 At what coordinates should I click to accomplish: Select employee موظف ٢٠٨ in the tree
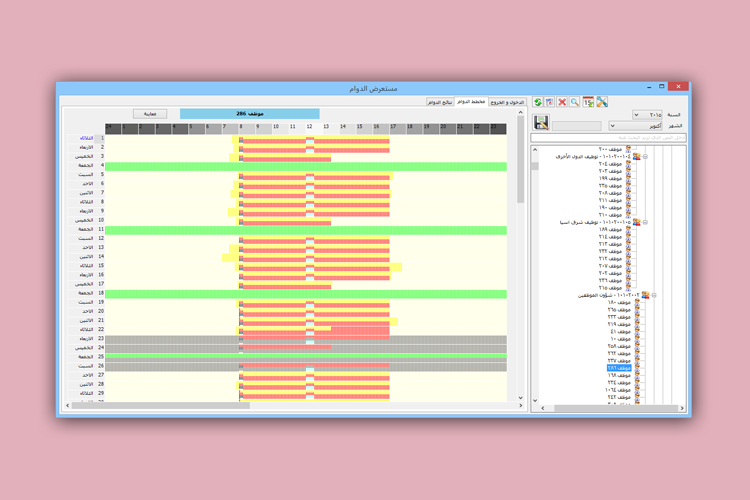(610, 193)
